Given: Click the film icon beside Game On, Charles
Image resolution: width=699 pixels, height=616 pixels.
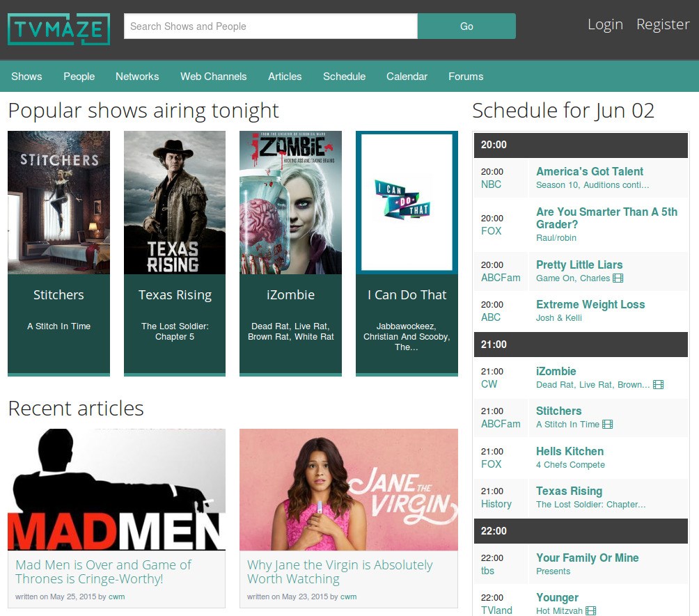Looking at the screenshot, I should 618,278.
